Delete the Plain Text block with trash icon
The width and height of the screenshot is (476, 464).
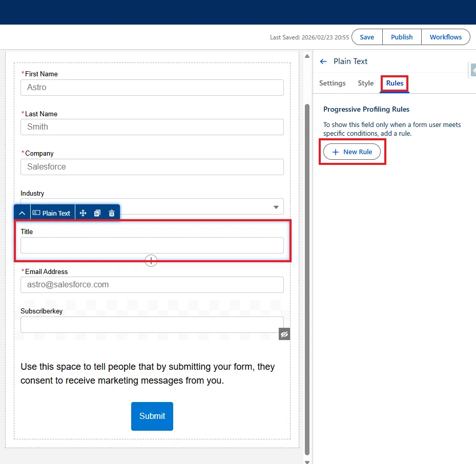coord(112,213)
